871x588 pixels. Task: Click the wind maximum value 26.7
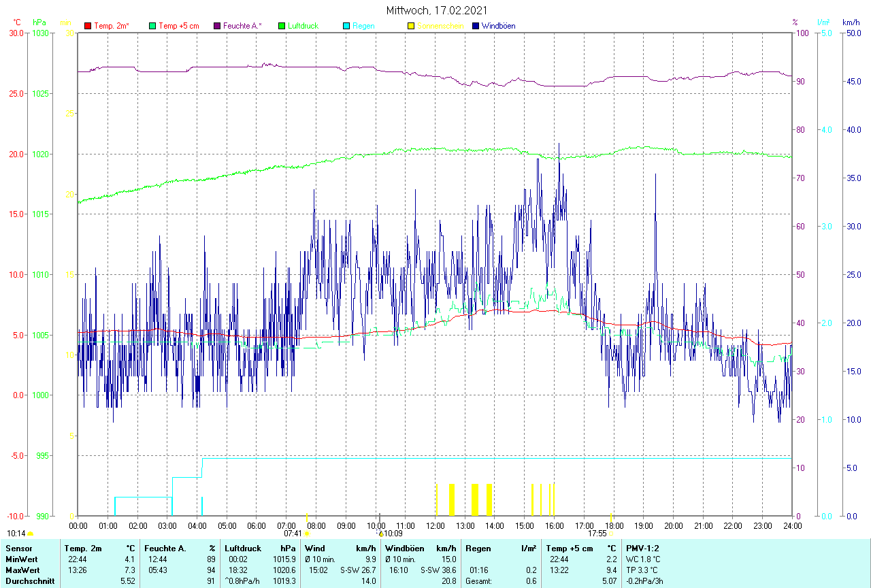coord(369,570)
